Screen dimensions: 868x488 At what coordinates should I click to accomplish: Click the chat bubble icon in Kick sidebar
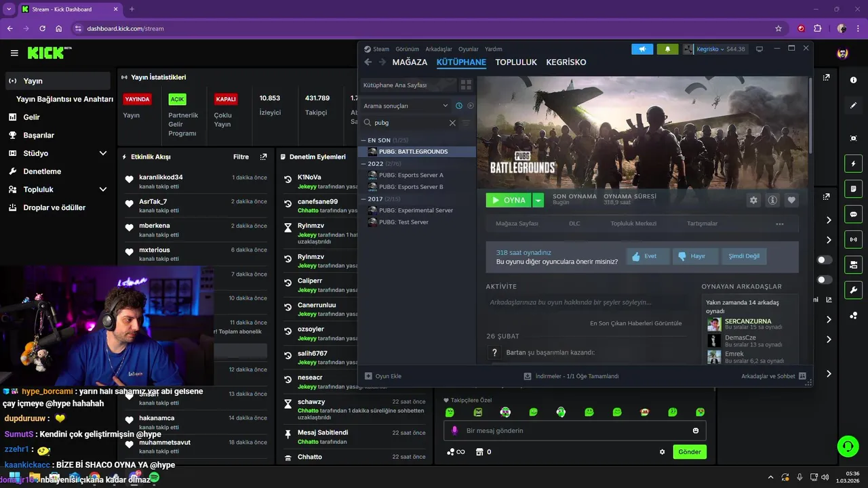coord(853,214)
